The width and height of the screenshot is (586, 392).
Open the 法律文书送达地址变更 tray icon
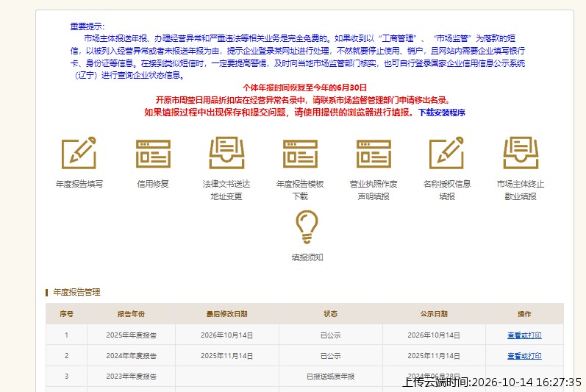pos(226,153)
